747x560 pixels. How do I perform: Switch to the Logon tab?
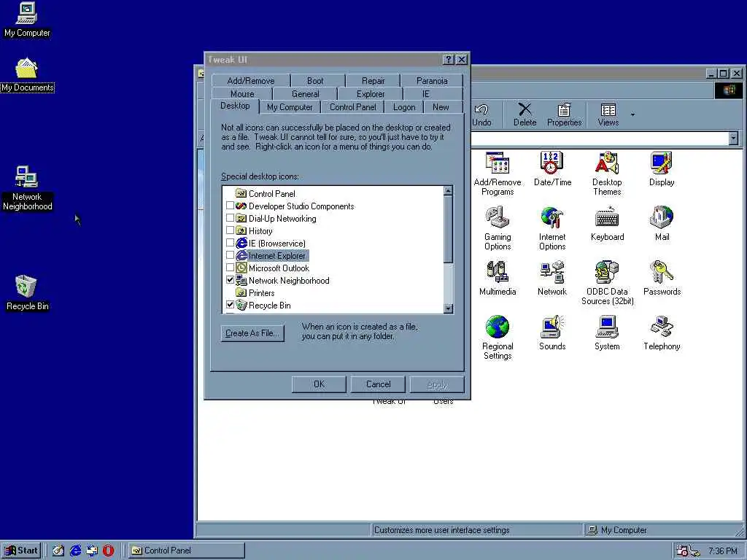coord(404,107)
